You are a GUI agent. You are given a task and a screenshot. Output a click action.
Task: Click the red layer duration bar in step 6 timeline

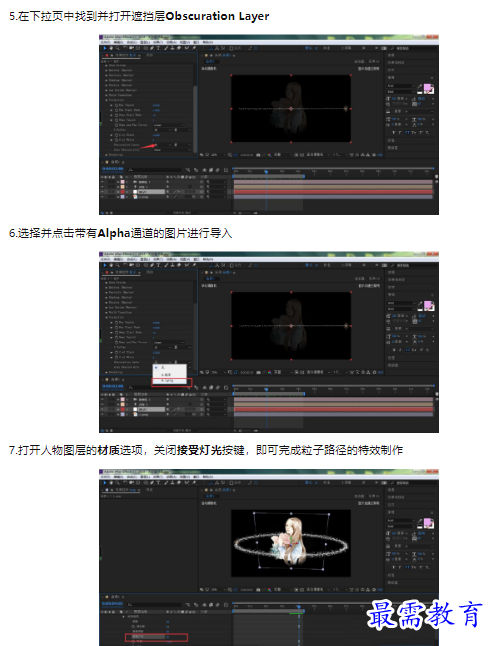coord(333,409)
